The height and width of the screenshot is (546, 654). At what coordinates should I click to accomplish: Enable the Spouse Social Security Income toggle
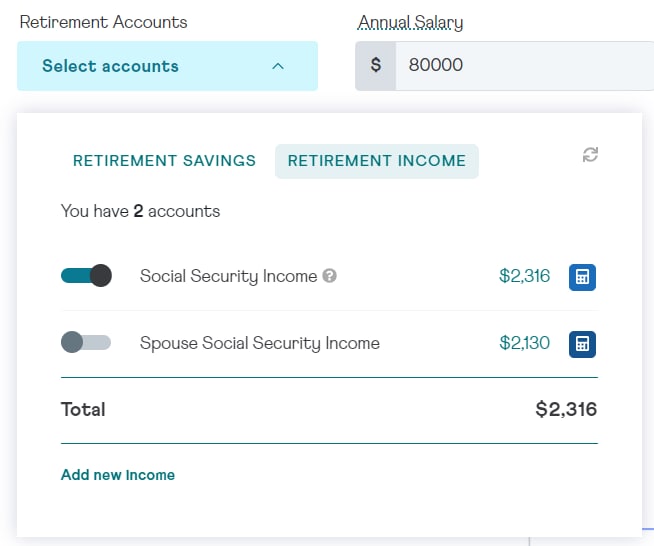pos(86,342)
